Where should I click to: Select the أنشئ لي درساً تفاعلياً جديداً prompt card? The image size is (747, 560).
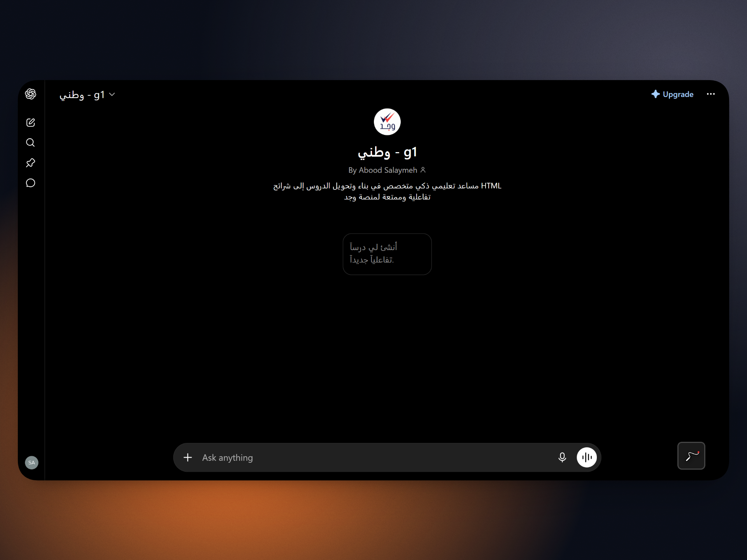click(x=387, y=254)
